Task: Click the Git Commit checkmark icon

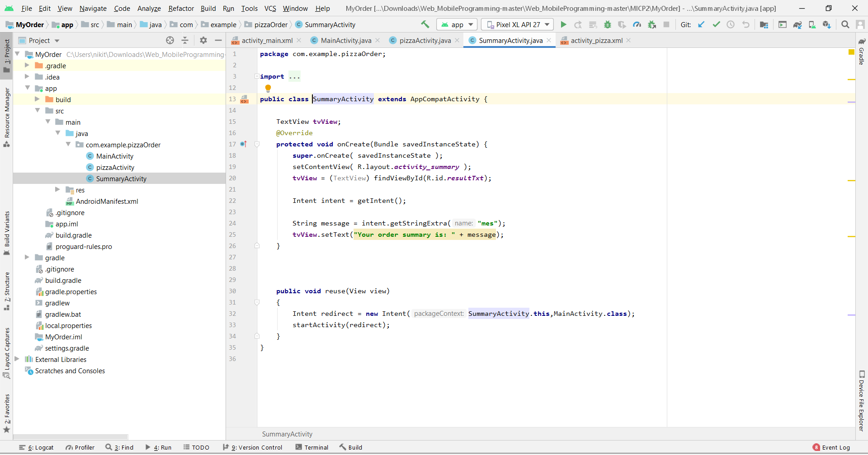Action: point(716,24)
